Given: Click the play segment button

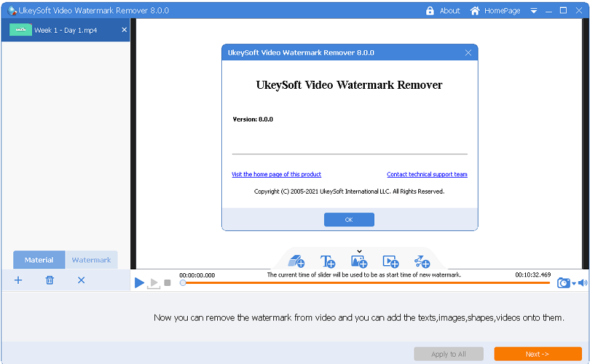Looking at the screenshot, I should pyautogui.click(x=154, y=283).
